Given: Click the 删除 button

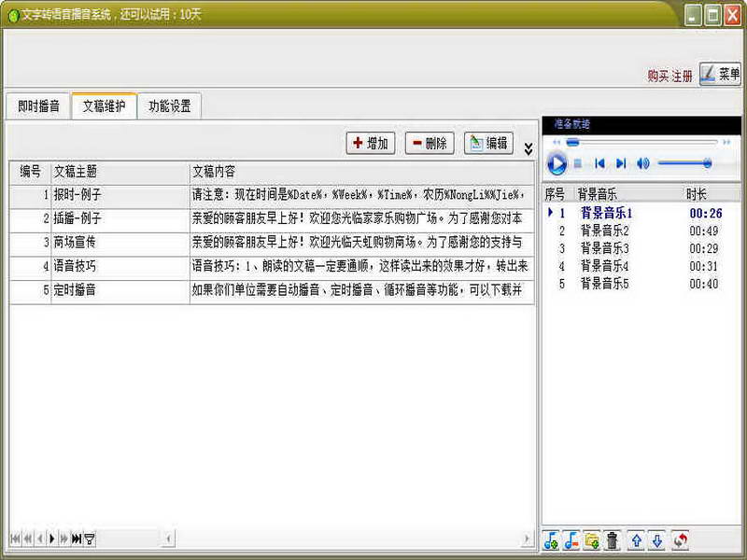Looking at the screenshot, I should (430, 143).
